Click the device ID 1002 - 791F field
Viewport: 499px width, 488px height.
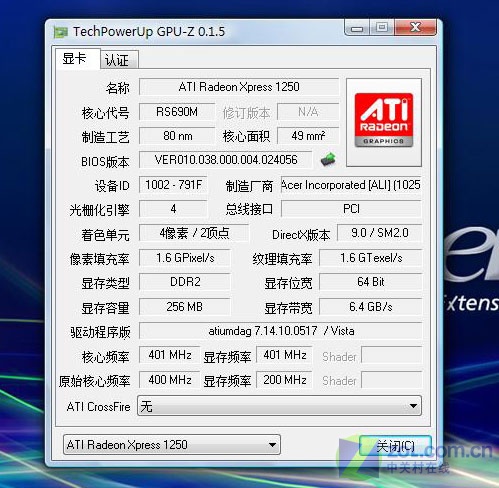pyautogui.click(x=173, y=184)
